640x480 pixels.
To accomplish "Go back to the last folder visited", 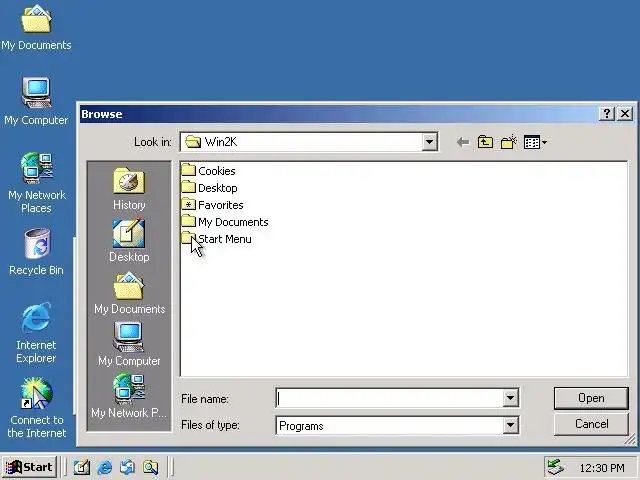I will 463,142.
